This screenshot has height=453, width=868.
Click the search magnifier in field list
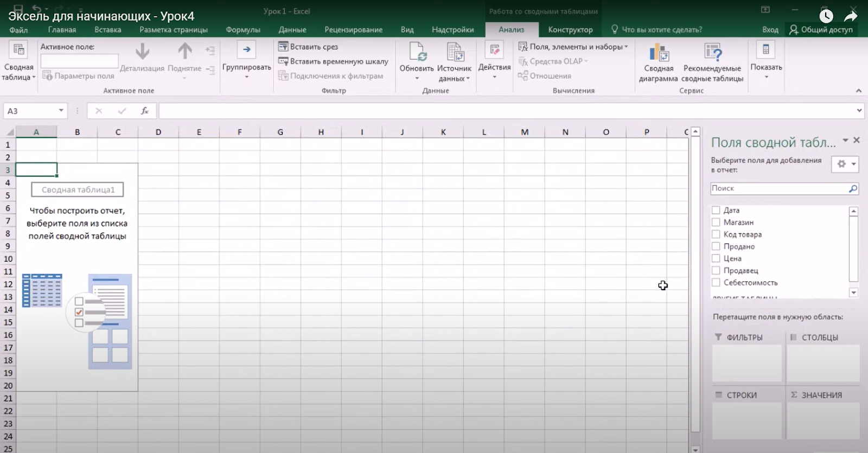pos(853,188)
